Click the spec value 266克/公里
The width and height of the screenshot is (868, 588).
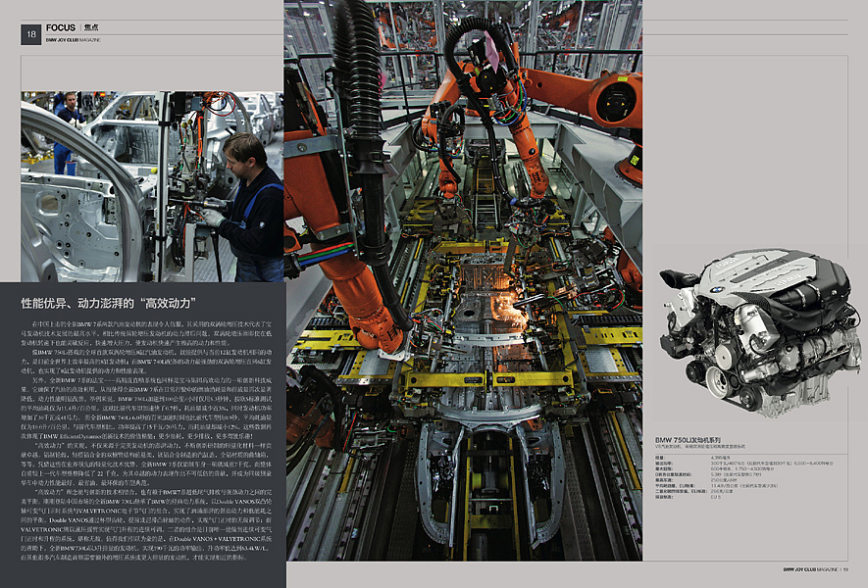(721, 492)
